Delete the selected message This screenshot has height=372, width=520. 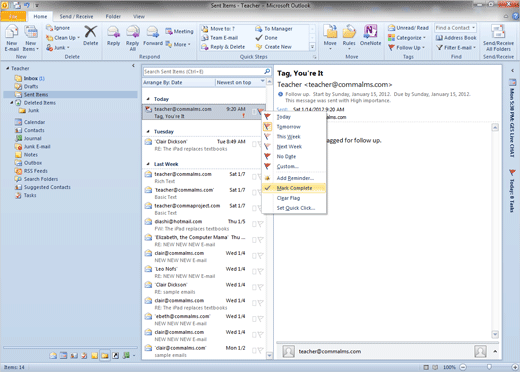pos(90,36)
